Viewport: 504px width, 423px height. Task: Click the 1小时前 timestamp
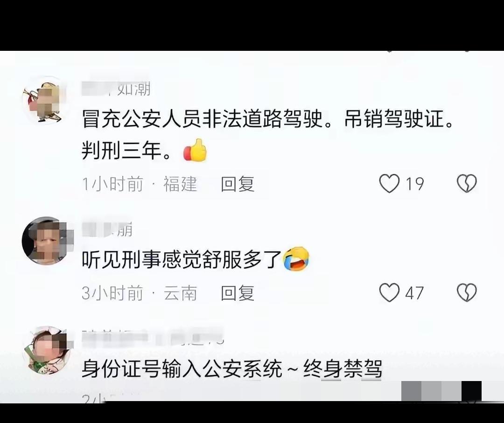click(112, 184)
